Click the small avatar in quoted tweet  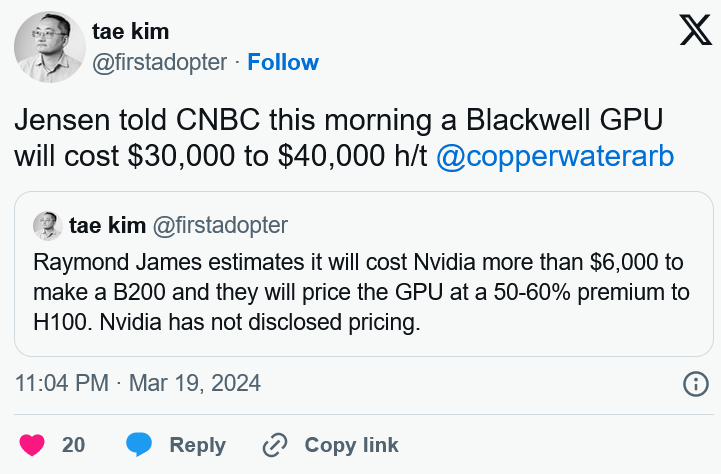48,226
